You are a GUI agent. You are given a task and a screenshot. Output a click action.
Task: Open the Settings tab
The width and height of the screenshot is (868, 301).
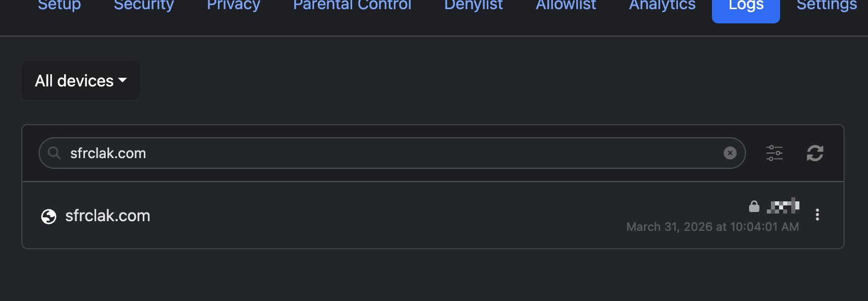(826, 6)
